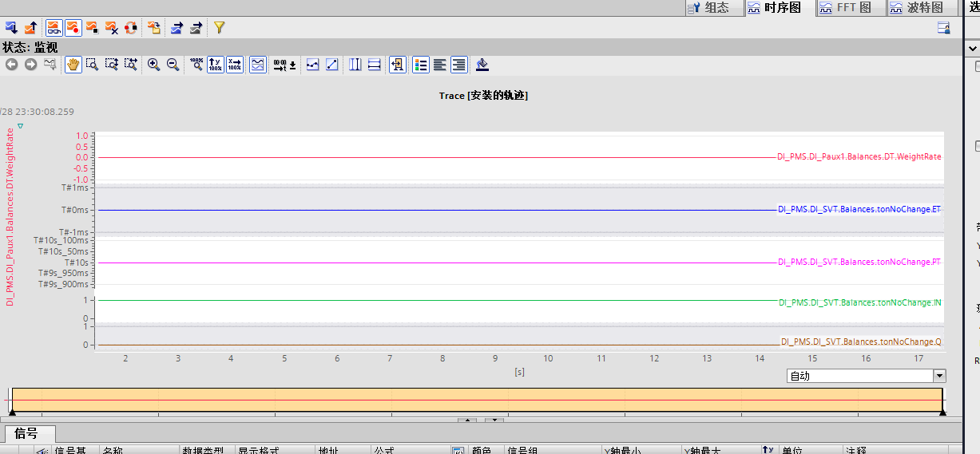Click left handle of time overview bar
Screen dimensions: 980x454
coord(11,413)
